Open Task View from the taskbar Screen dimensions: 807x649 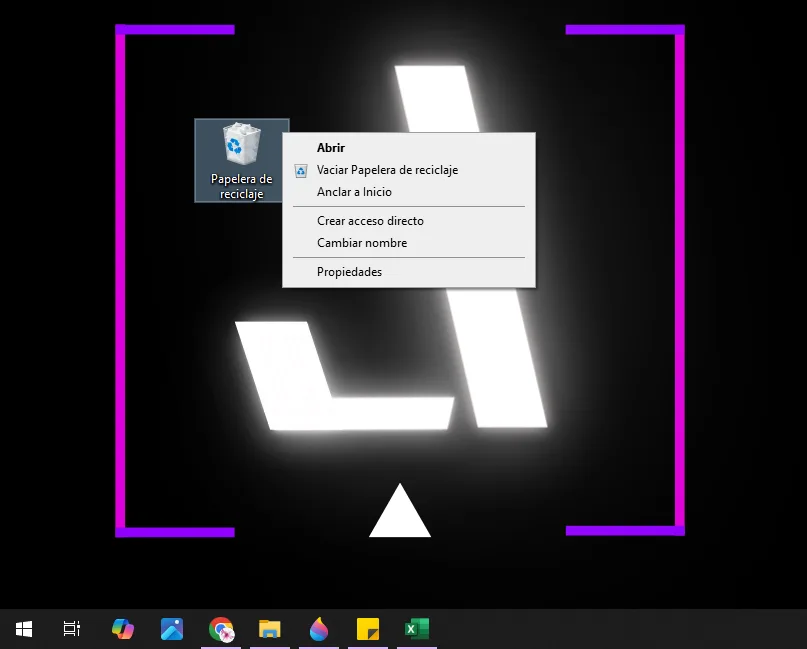point(72,628)
